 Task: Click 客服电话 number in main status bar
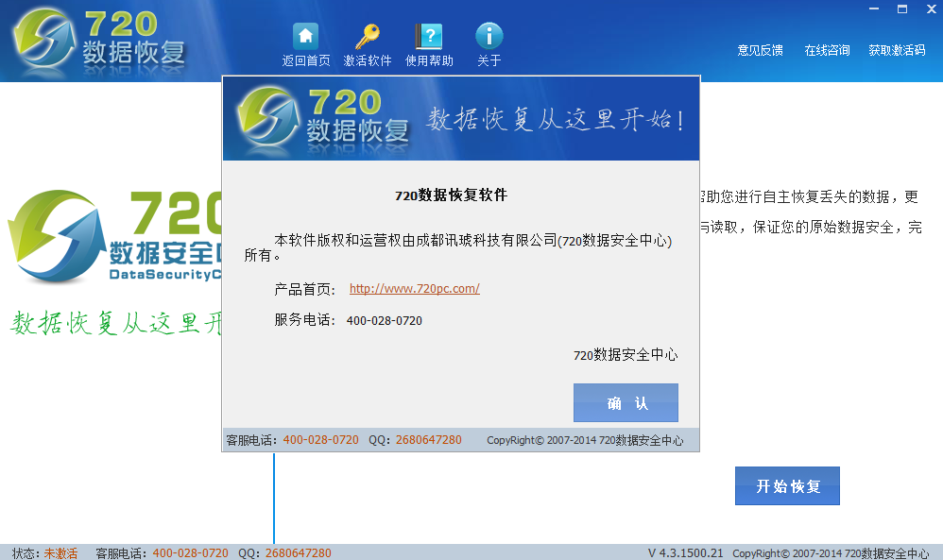point(190,552)
